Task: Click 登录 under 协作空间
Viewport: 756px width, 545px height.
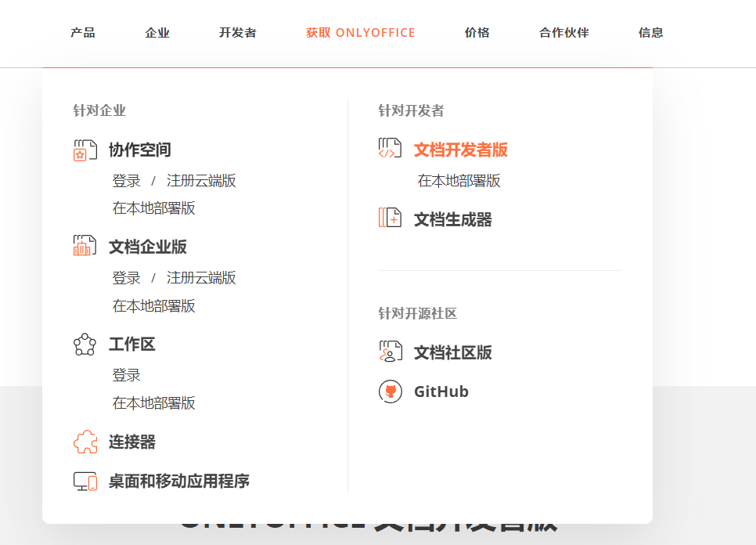Action: (x=126, y=181)
